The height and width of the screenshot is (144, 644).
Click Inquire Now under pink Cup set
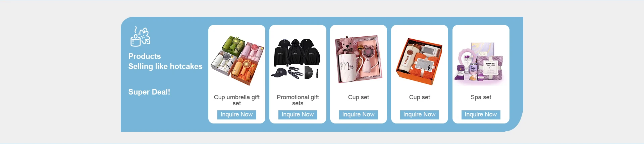359,115
